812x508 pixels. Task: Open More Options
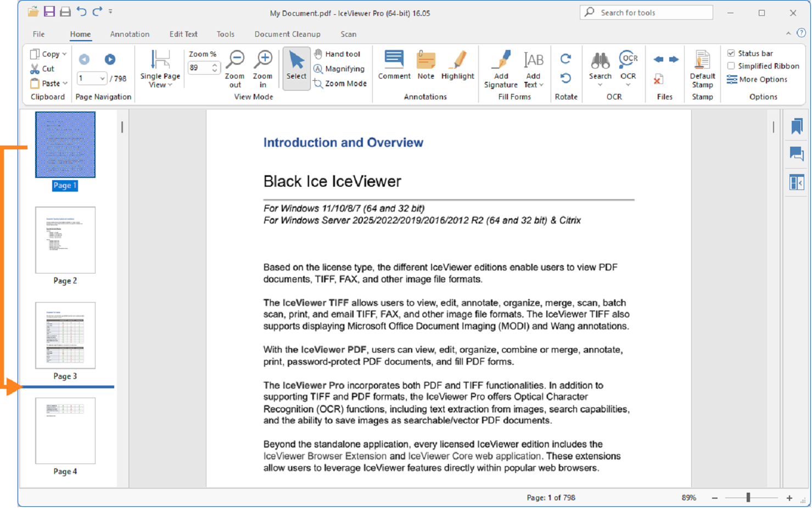757,80
